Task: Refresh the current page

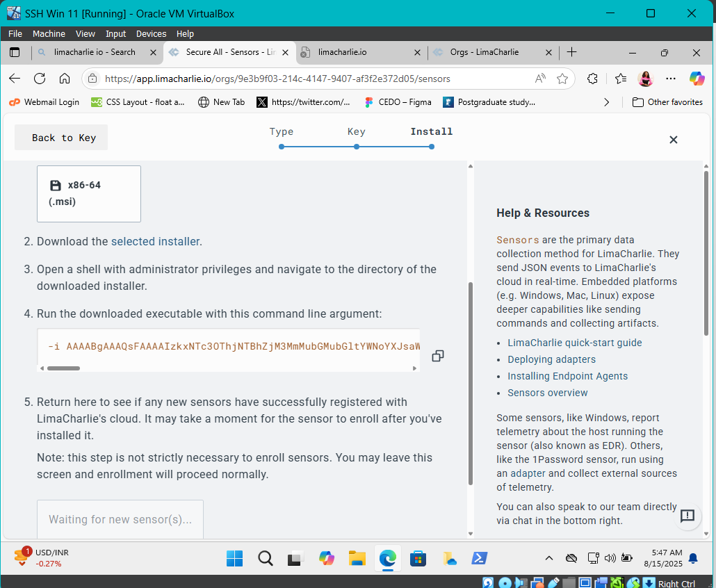Action: pyautogui.click(x=40, y=79)
